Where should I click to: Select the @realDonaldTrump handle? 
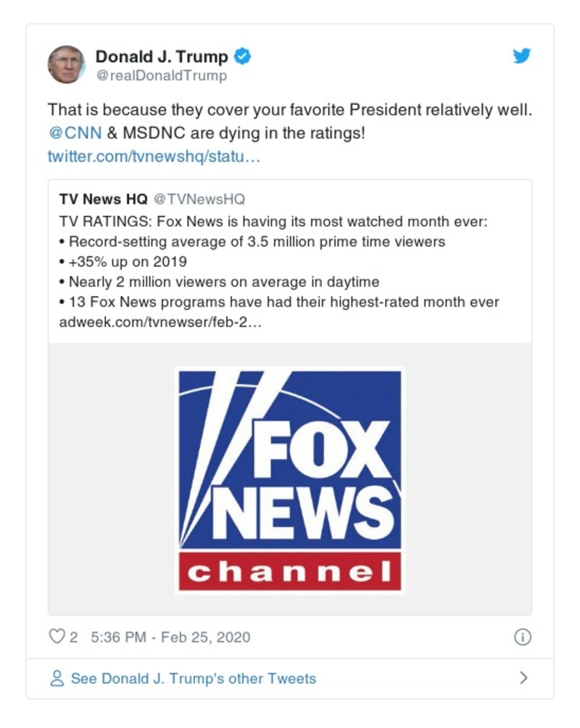pyautogui.click(x=158, y=75)
